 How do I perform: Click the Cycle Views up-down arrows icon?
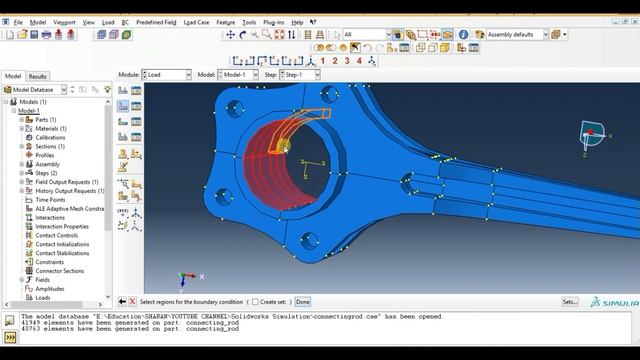point(291,35)
